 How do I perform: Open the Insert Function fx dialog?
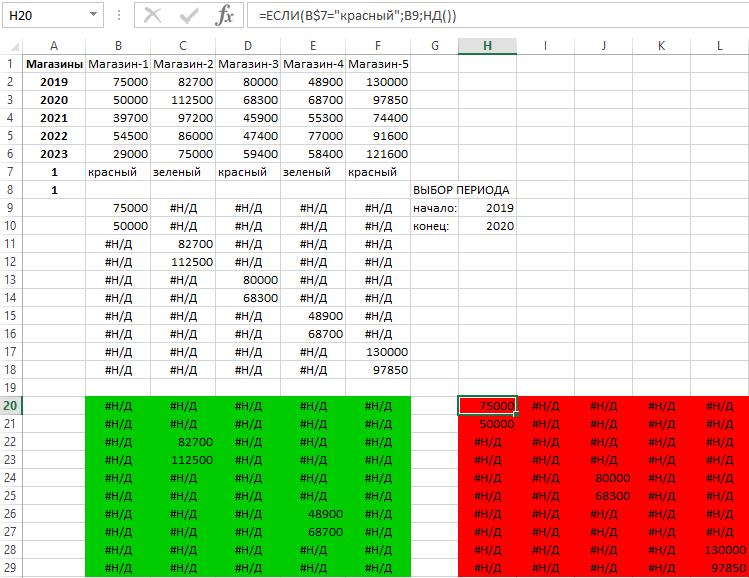pos(226,15)
